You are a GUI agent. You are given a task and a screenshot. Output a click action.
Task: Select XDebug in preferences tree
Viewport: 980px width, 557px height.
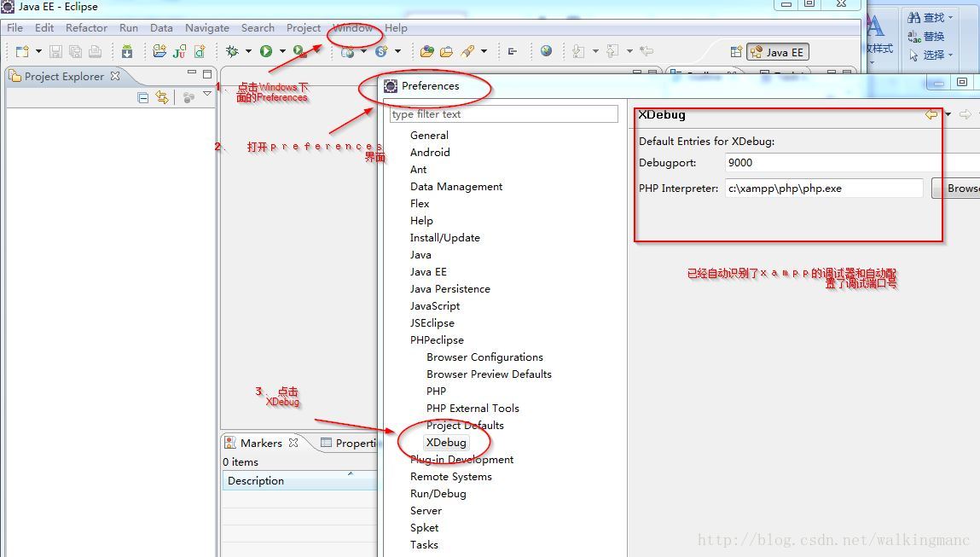pyautogui.click(x=446, y=443)
